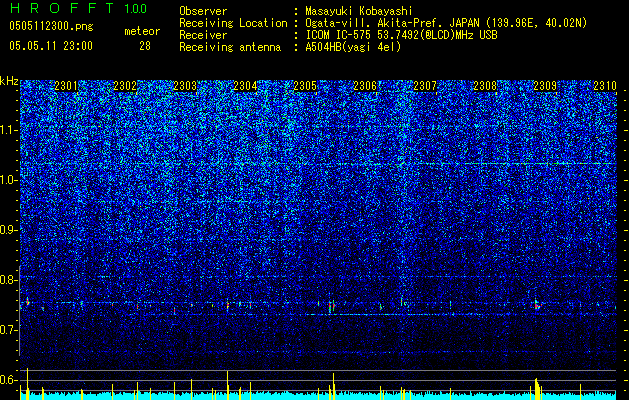The height and width of the screenshot is (400, 629).
Task: Select observer name Masayuki Kobayashi
Action: [358, 11]
